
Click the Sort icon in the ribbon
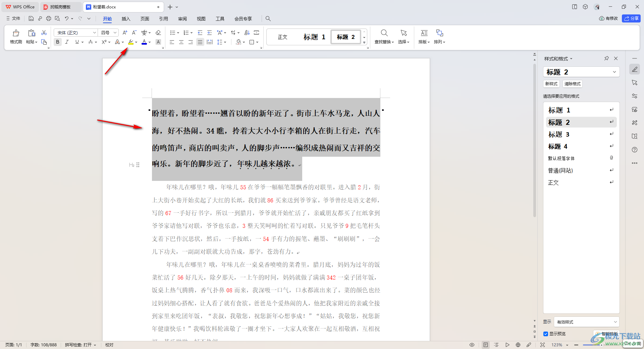247,33
